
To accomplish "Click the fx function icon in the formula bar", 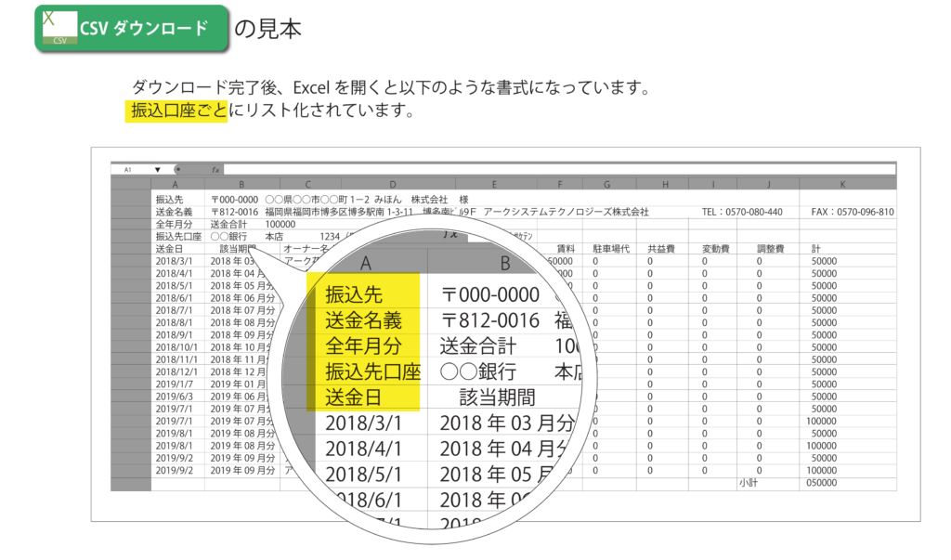I will pos(215,170).
